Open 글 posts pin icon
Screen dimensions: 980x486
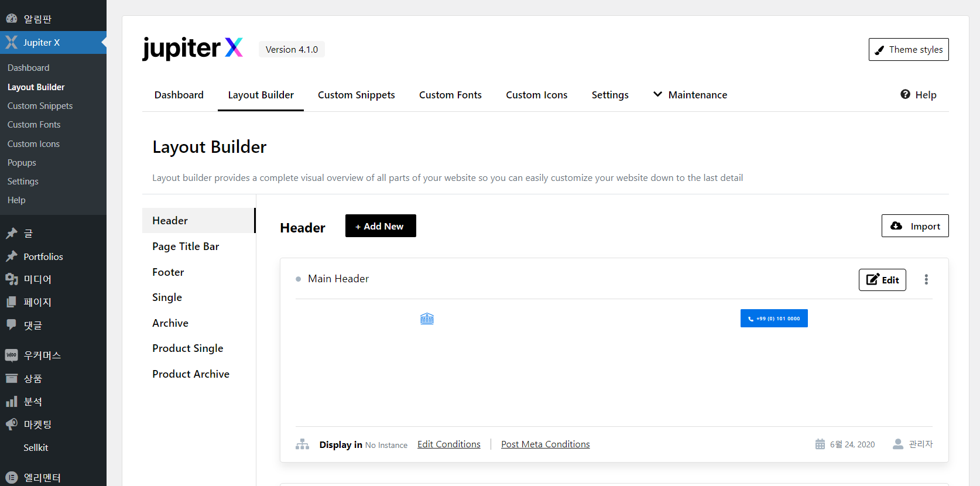tap(12, 234)
